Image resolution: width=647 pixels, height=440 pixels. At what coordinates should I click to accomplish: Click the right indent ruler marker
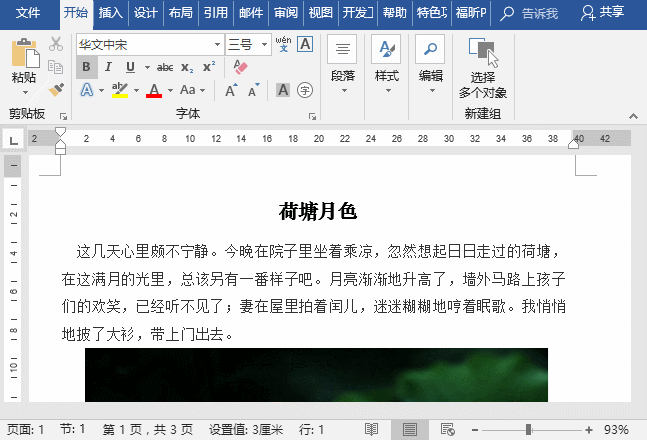click(573, 144)
